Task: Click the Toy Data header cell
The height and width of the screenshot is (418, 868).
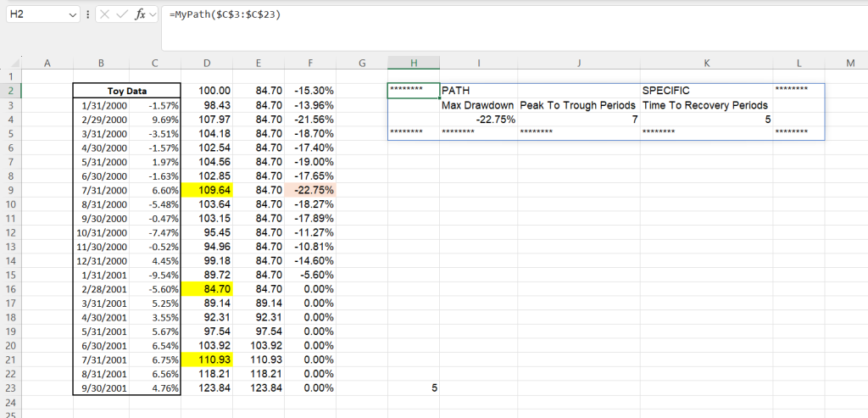Action: pos(127,91)
